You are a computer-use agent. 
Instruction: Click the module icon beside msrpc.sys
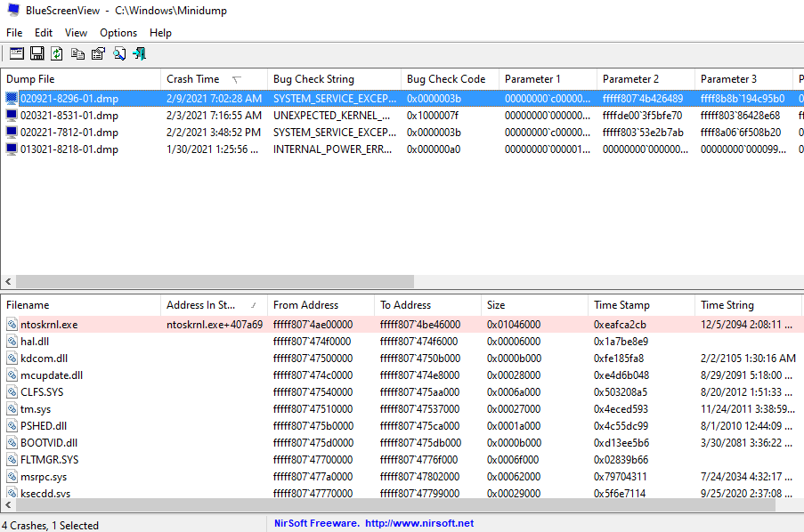click(x=12, y=477)
